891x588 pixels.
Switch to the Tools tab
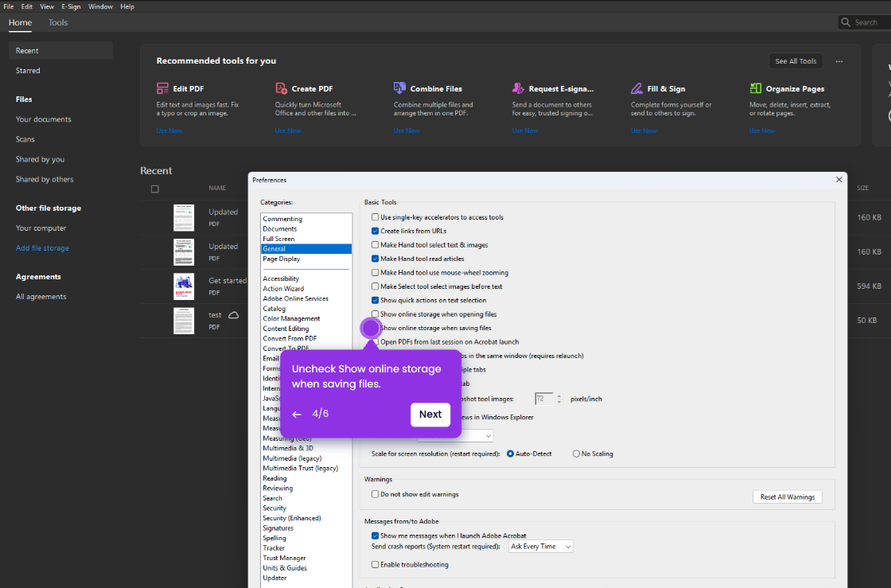tap(58, 22)
